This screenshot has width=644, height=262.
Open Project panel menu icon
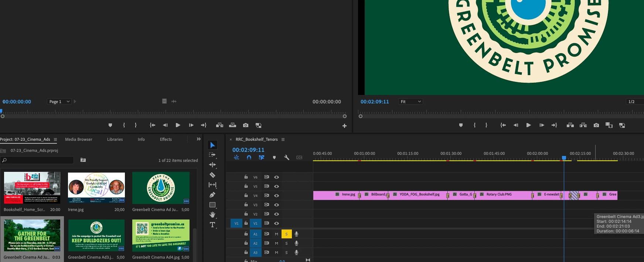click(x=55, y=139)
